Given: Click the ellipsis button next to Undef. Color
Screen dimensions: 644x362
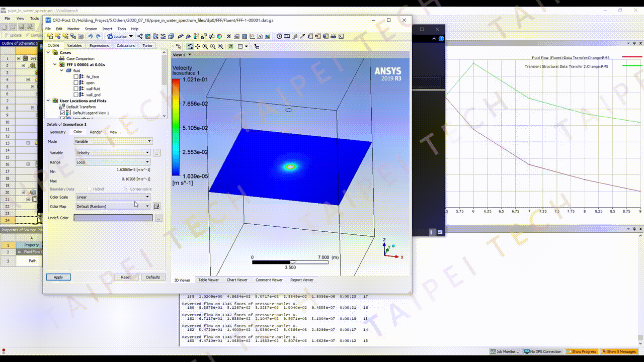Looking at the screenshot, I should click(x=158, y=218).
